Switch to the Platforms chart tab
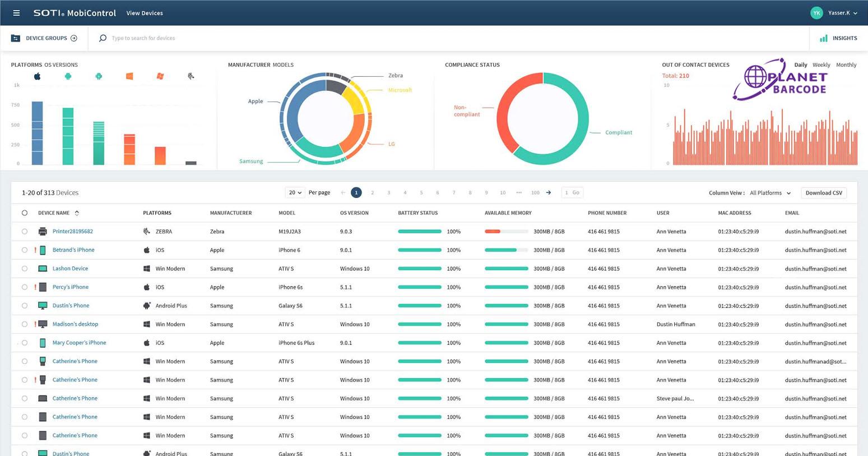 [x=26, y=65]
